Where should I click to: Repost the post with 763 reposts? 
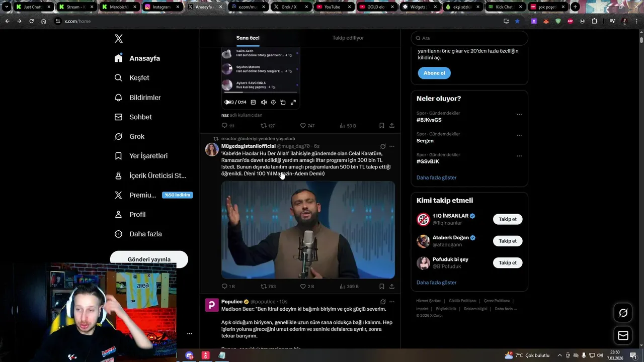pos(268,287)
